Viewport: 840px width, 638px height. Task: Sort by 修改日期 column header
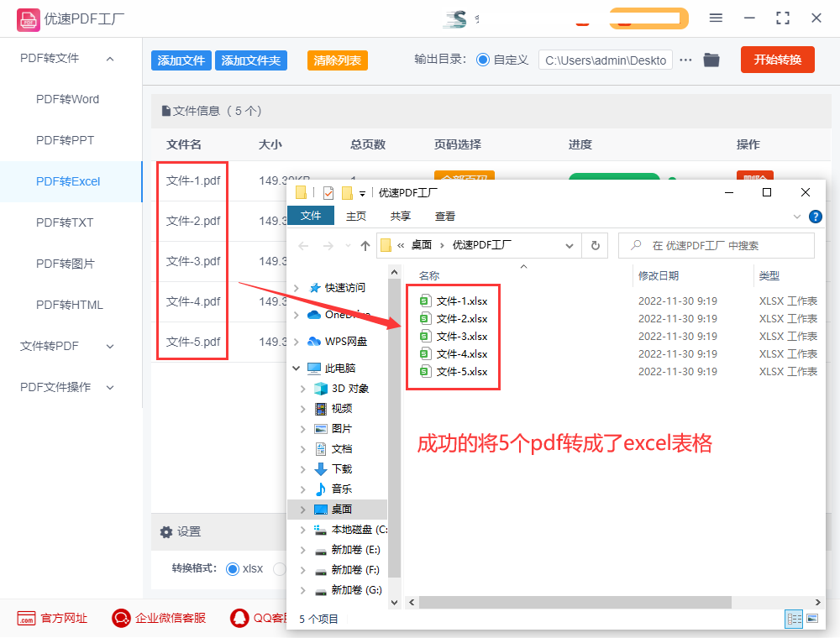pos(659,276)
